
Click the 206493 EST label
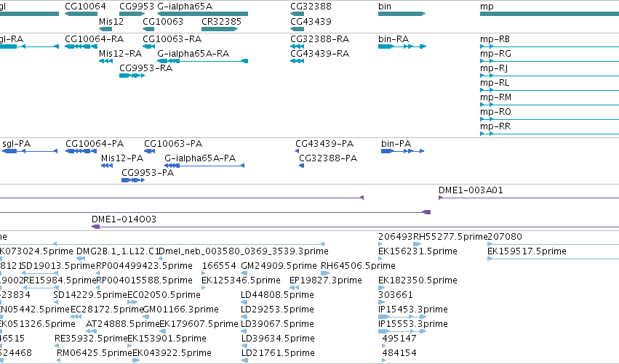395,237
